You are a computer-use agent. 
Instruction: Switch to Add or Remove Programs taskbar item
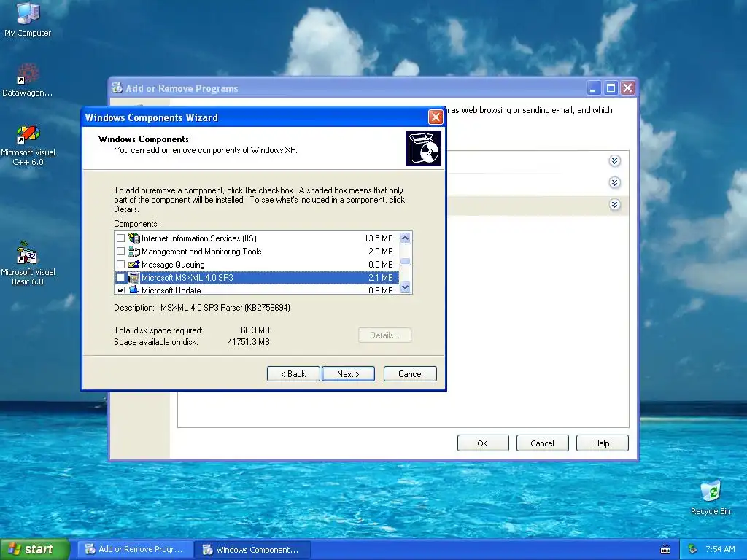pyautogui.click(x=135, y=550)
